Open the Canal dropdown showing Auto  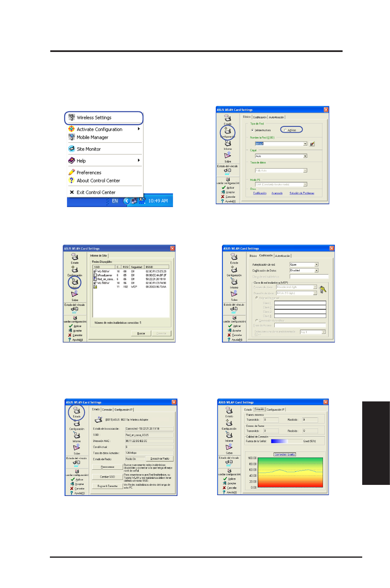coord(305,156)
